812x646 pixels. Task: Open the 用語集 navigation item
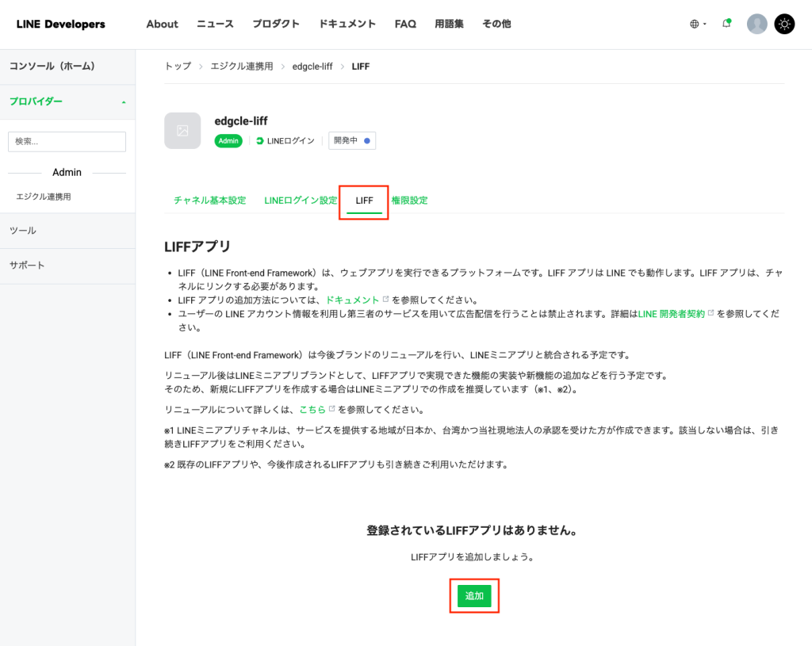(x=449, y=24)
